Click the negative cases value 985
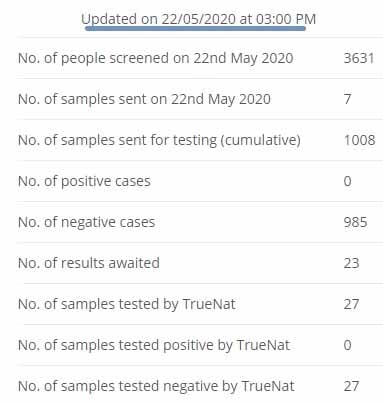The width and height of the screenshot is (383, 404). [x=355, y=222]
